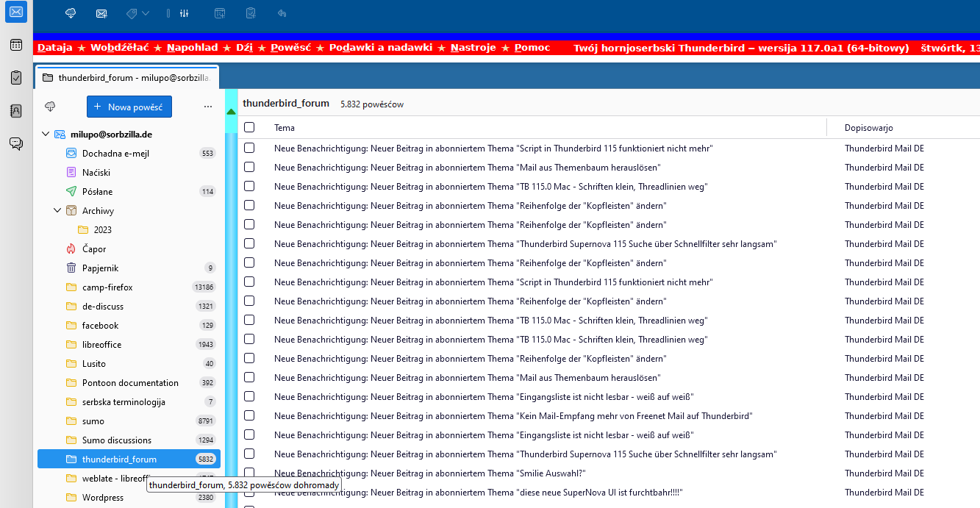Toggle select-all checkbox in Tema header row
Viewport: 980px width, 508px height.
click(x=249, y=127)
